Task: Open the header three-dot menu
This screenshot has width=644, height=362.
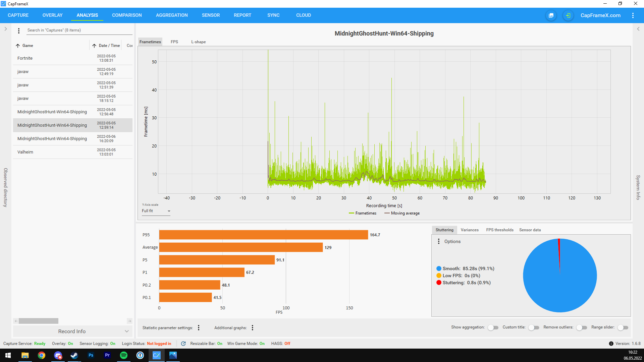Action: click(x=633, y=15)
